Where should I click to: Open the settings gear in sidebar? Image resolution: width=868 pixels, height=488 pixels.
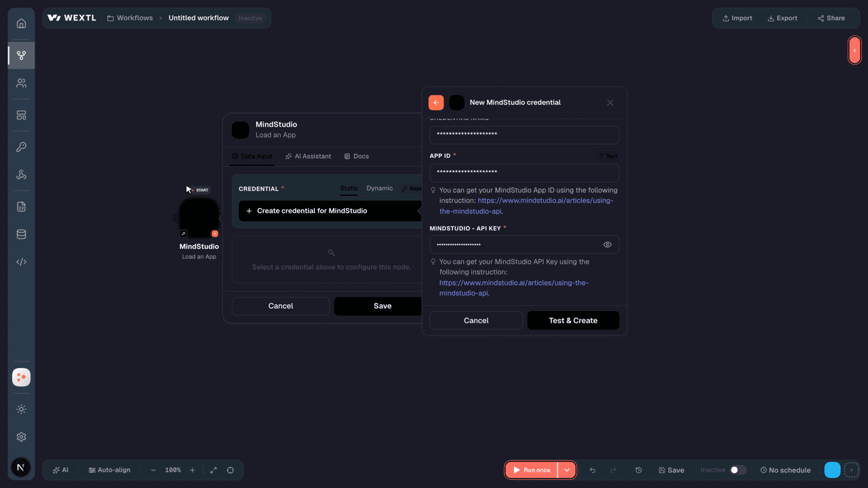[21, 437]
